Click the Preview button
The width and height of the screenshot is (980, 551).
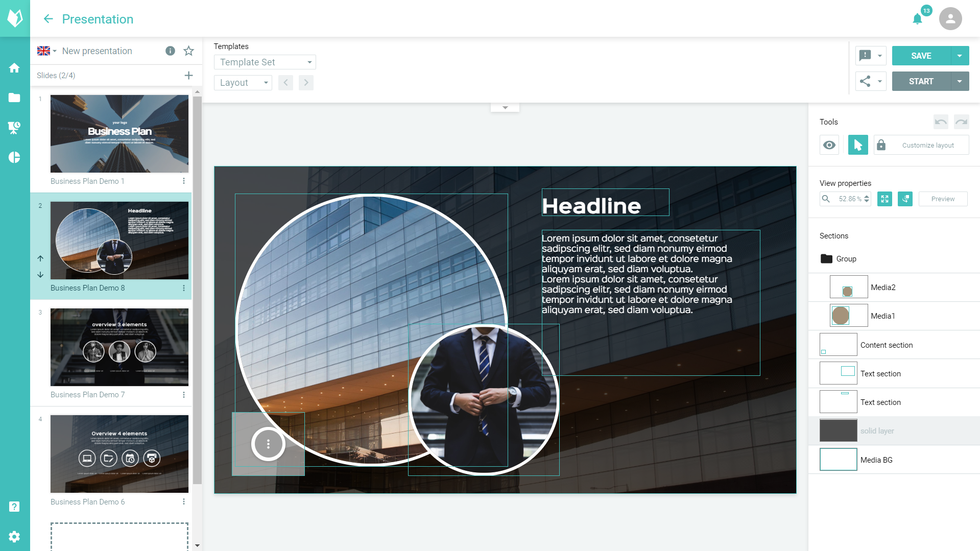[x=943, y=199]
